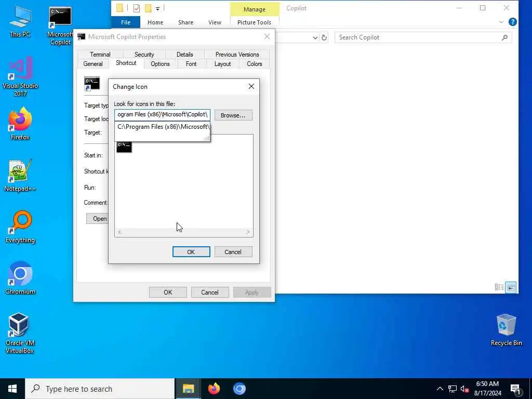The height and width of the screenshot is (399, 532).
Task: Select Firefox desktop shortcut
Action: point(20,124)
